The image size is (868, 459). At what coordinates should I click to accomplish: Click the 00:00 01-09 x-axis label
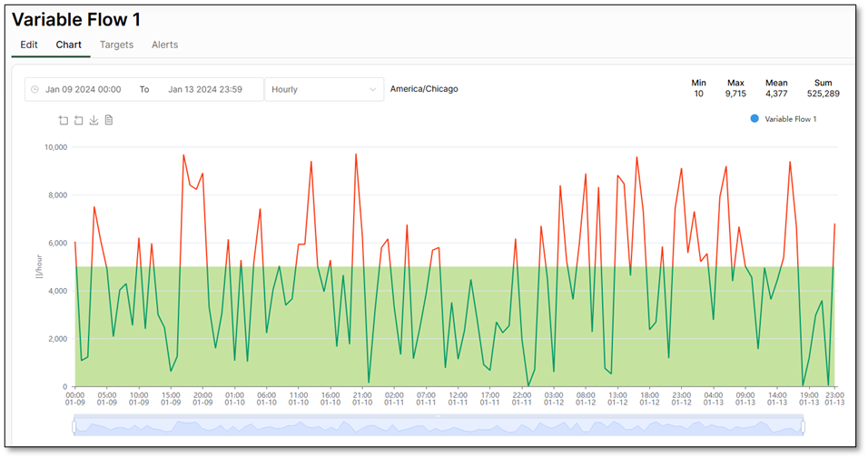(75, 399)
